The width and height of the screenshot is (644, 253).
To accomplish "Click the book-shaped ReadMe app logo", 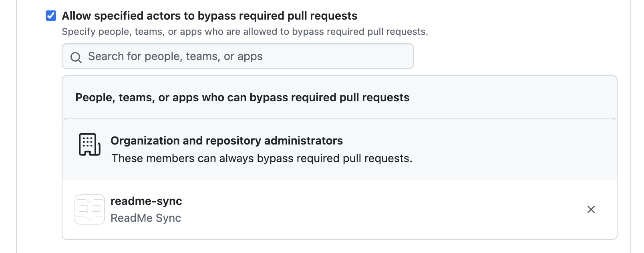I will pyautogui.click(x=90, y=209).
